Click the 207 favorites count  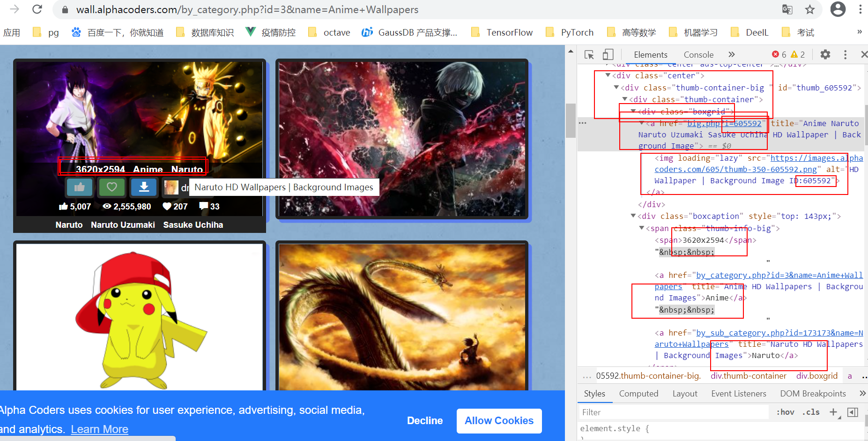coord(175,207)
